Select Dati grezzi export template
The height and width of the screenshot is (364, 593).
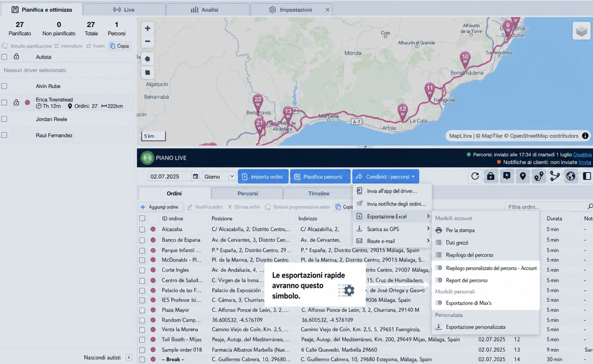485,243
